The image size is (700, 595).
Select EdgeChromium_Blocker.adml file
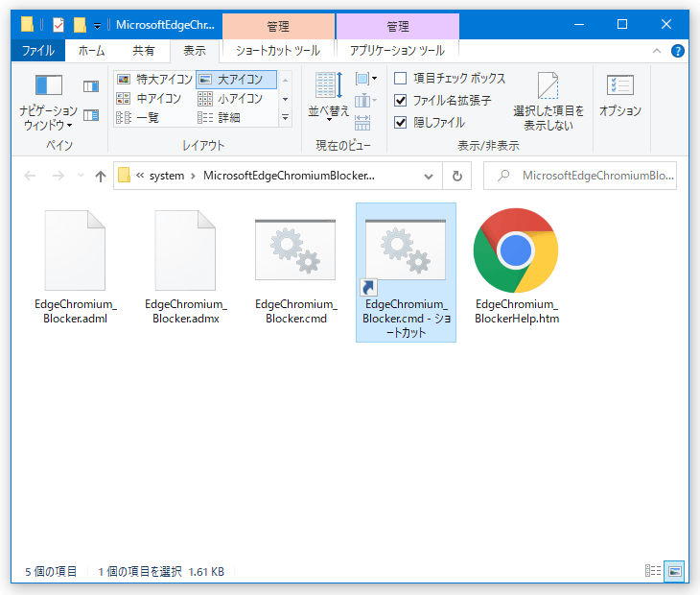pos(75,267)
